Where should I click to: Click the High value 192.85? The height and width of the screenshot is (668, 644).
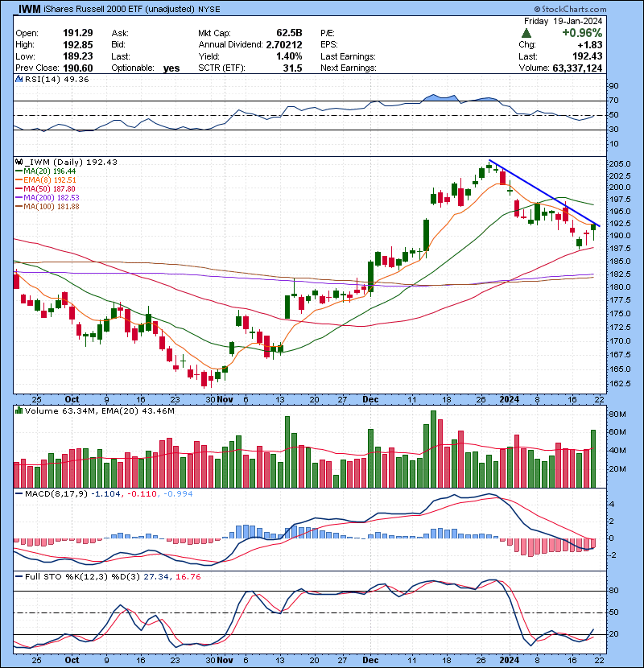pyautogui.click(x=78, y=44)
